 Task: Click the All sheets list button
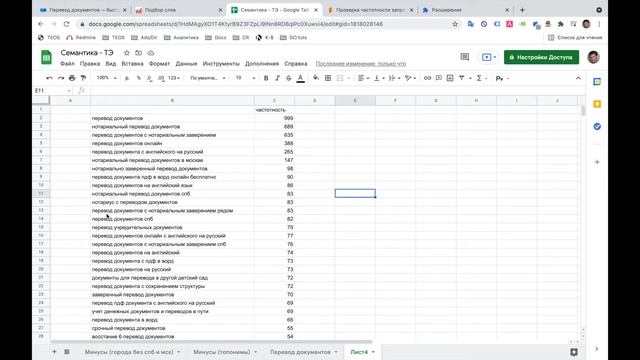coord(67,351)
